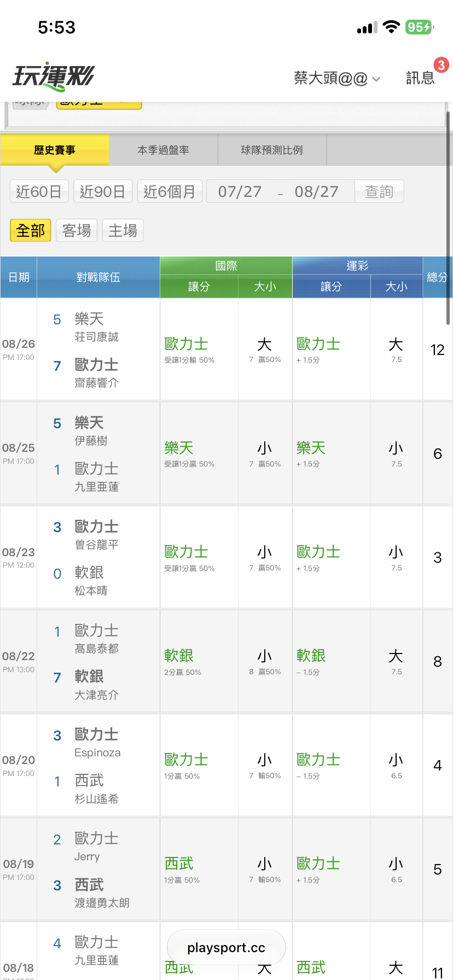Click the playsport.cc address pill
This screenshot has height=980, width=453.
(226, 948)
